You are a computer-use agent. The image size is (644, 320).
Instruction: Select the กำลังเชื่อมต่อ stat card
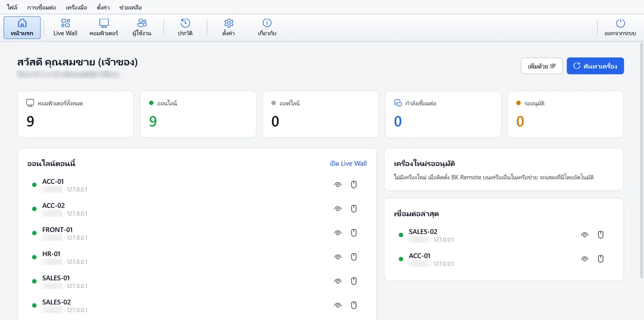pos(443,114)
